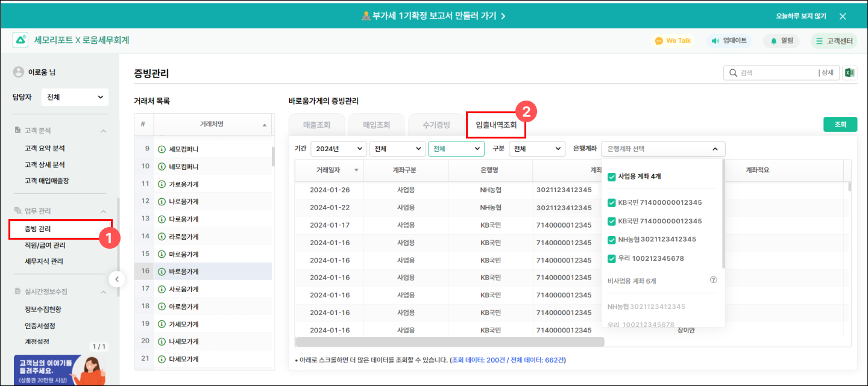Collapse the 은행계좌 선택 dropdown
The width and height of the screenshot is (868, 386).
point(663,149)
